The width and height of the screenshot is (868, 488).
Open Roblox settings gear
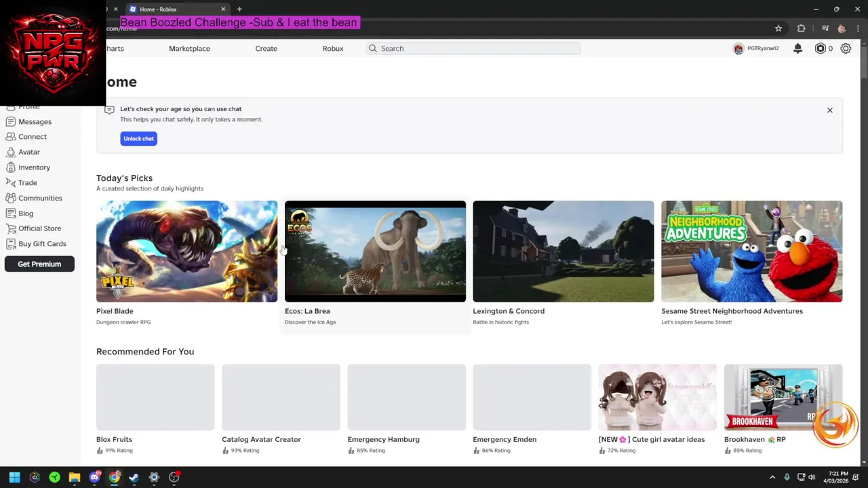pyautogui.click(x=846, y=49)
